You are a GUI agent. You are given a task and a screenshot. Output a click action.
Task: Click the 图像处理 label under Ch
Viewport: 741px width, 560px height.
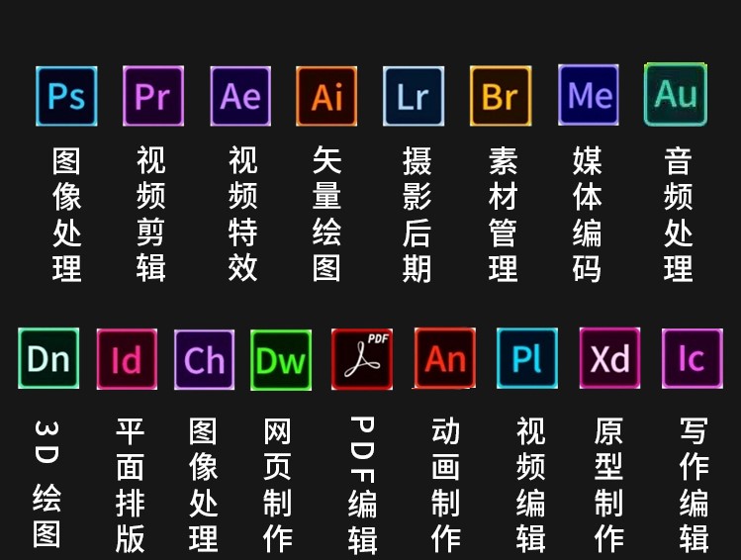[203, 485]
